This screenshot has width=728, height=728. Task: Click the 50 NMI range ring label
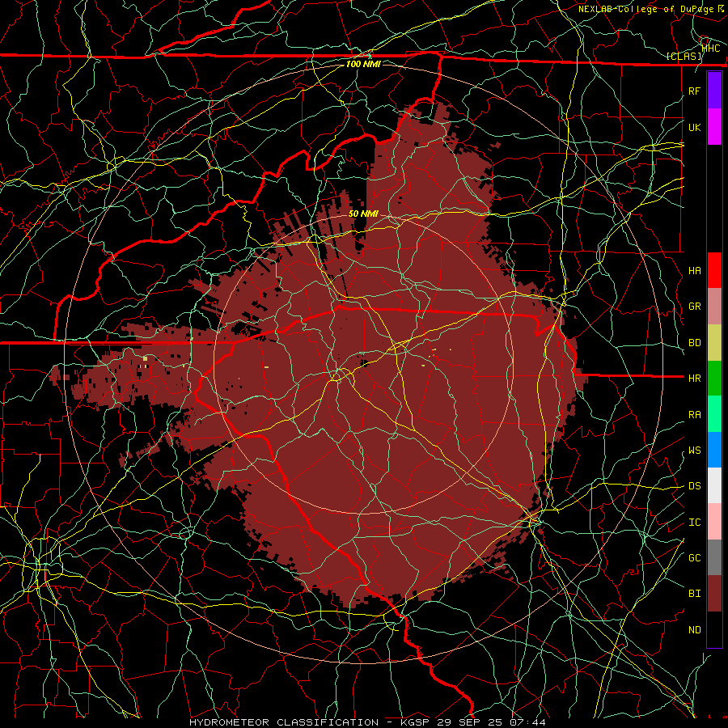click(x=363, y=214)
